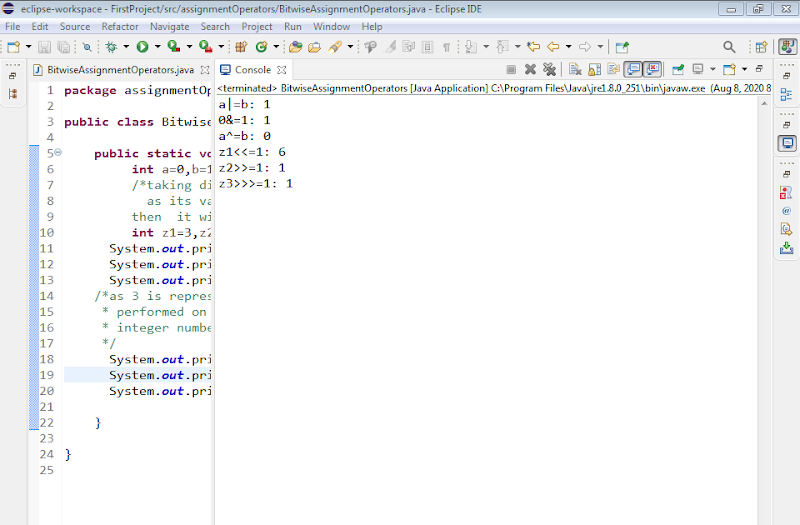
Task: Terminate the console process stop icon
Action: click(x=511, y=69)
